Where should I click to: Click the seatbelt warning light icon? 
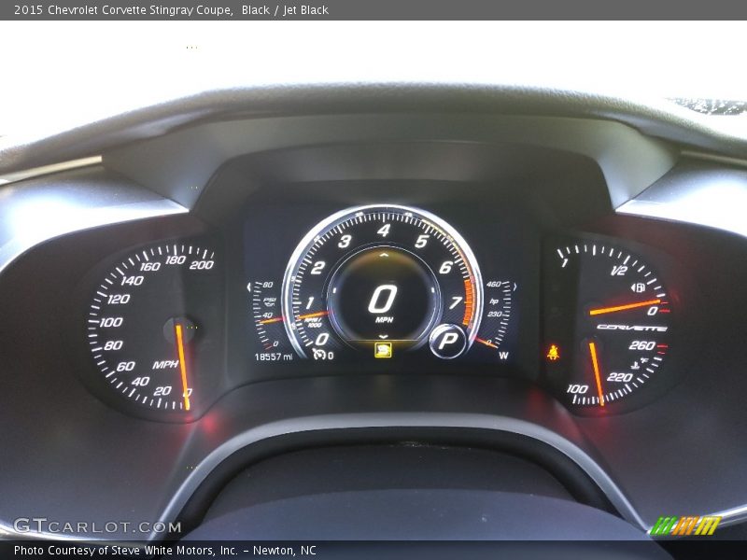[x=553, y=352]
